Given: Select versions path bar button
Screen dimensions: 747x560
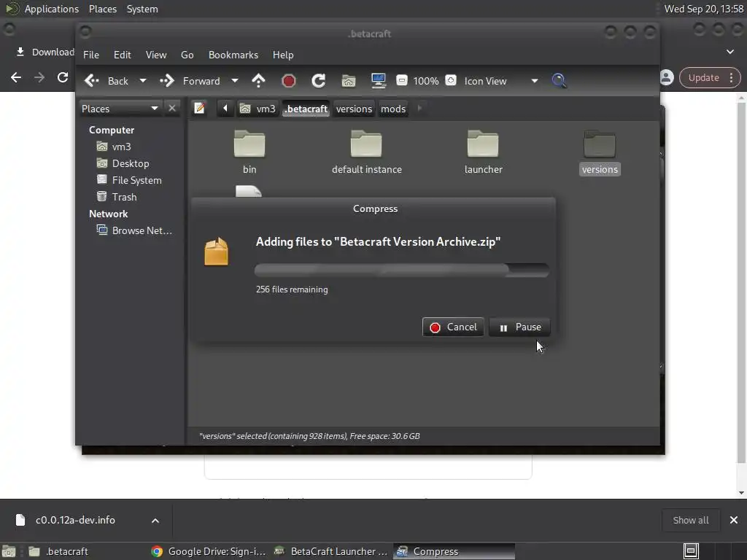Looking at the screenshot, I should (354, 109).
